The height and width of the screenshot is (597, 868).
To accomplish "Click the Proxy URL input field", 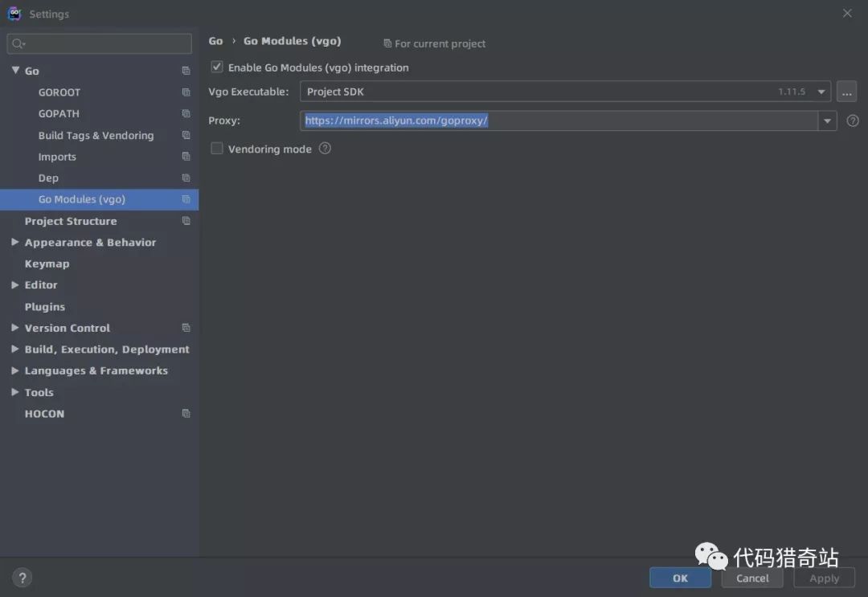I will tap(559, 121).
